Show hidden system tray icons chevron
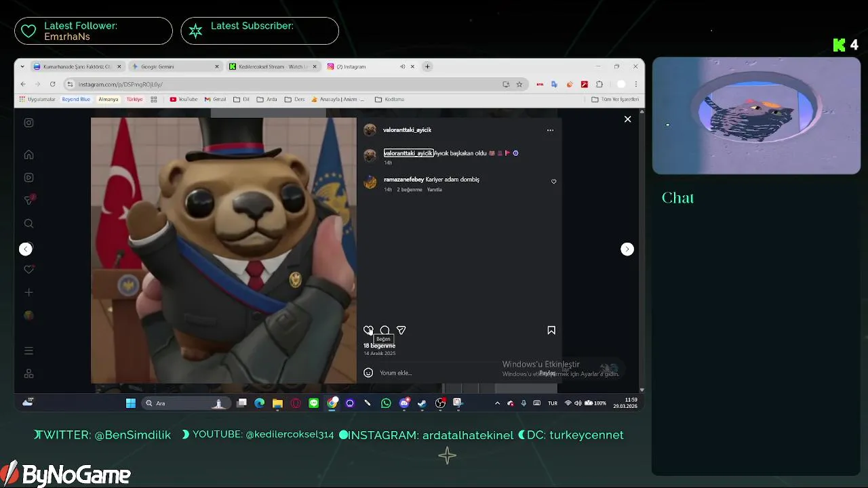 (497, 403)
